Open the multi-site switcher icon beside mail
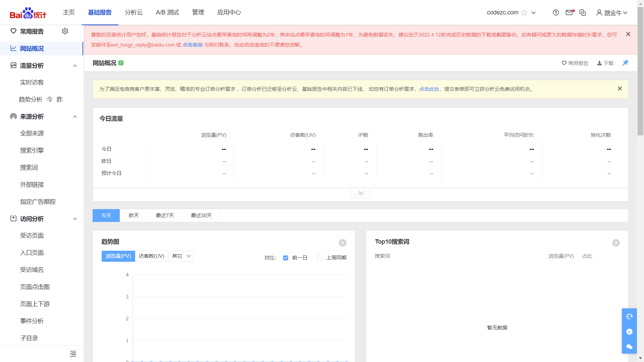Viewport: 644px width, 362px height. point(583,12)
